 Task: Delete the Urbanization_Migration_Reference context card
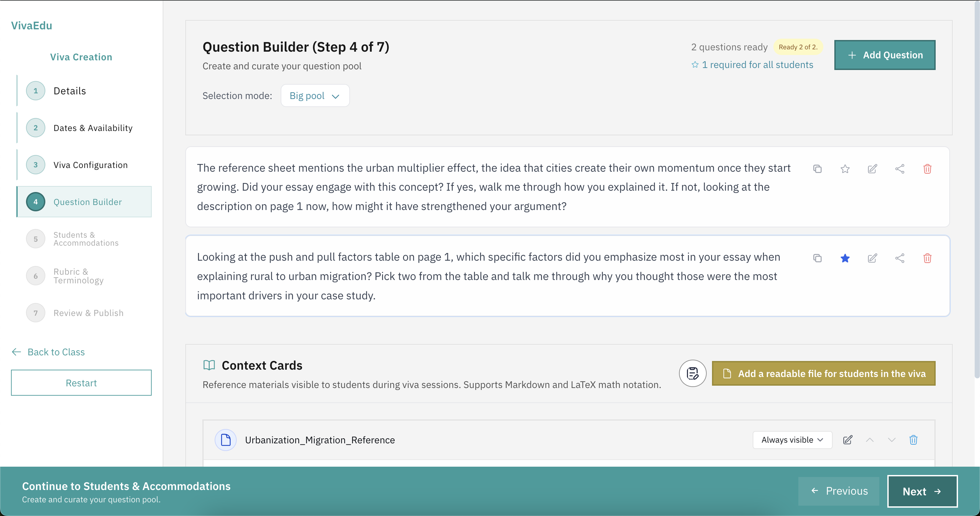point(913,440)
